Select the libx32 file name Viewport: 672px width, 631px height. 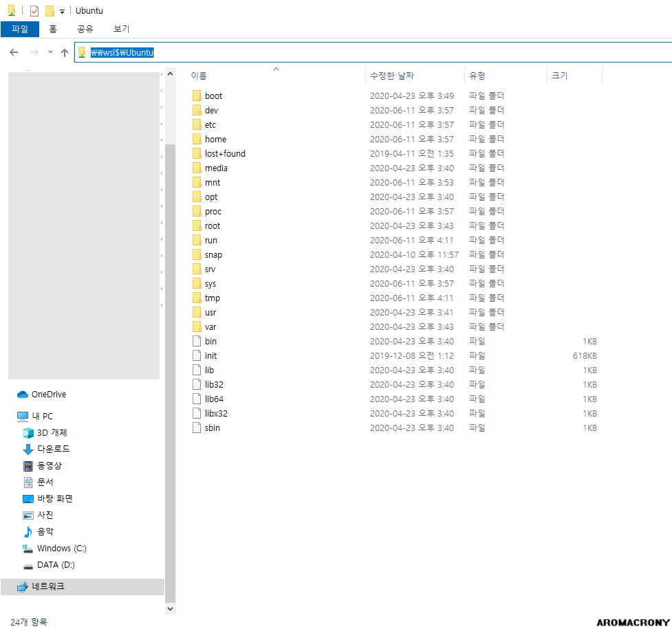click(216, 413)
